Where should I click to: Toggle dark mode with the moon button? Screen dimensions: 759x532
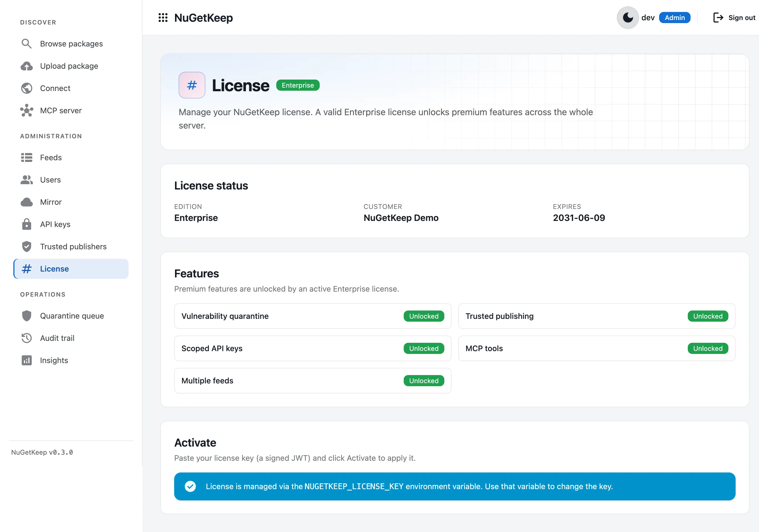627,18
